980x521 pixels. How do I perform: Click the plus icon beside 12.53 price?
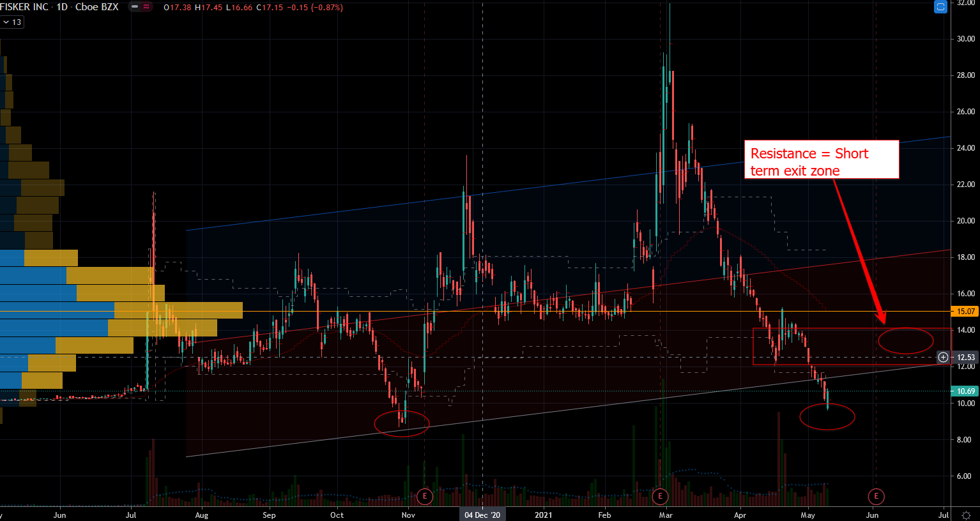[943, 357]
